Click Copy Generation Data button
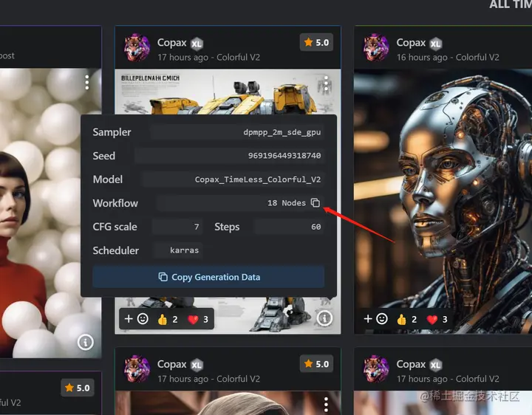The width and height of the screenshot is (532, 415). tap(208, 277)
